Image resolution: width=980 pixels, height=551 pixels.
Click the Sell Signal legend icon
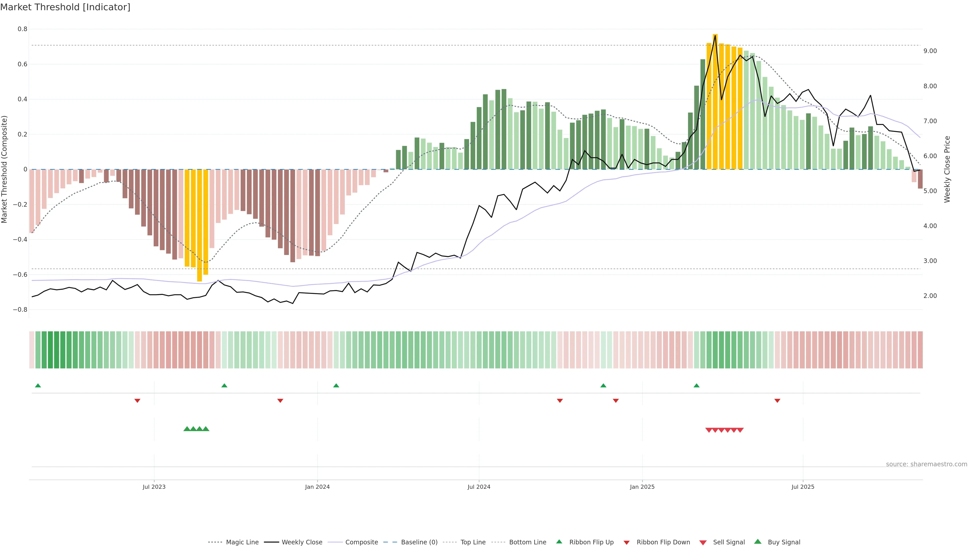coord(703,543)
